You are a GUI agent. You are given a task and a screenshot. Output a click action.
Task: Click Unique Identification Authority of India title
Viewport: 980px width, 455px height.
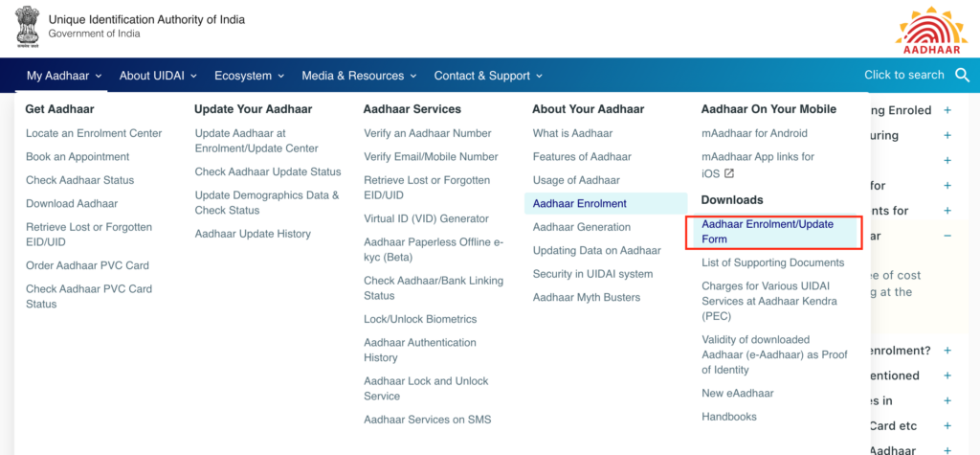point(146,19)
